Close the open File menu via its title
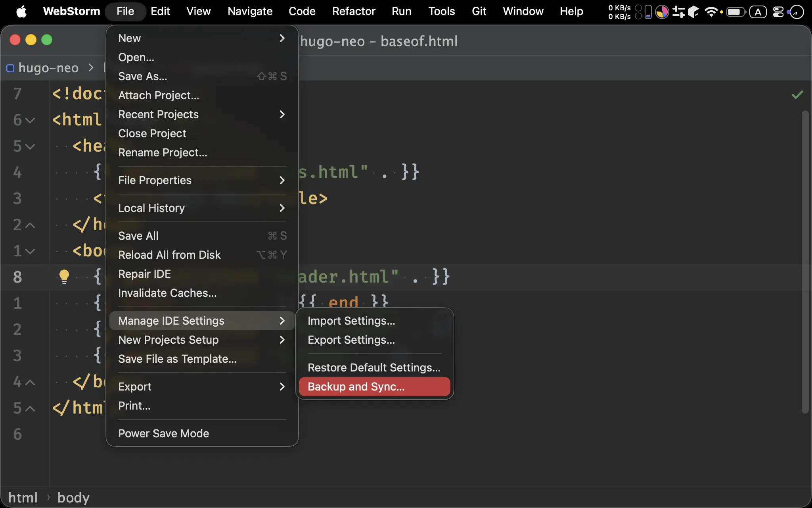812x508 pixels. pos(125,12)
